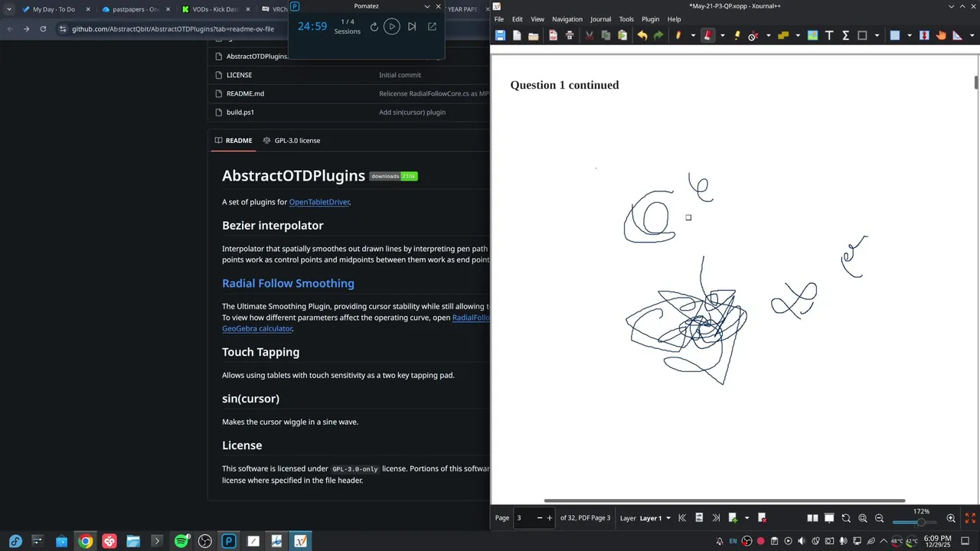
Task: Open a file via folder icon in Xournal++
Action: [534, 35]
